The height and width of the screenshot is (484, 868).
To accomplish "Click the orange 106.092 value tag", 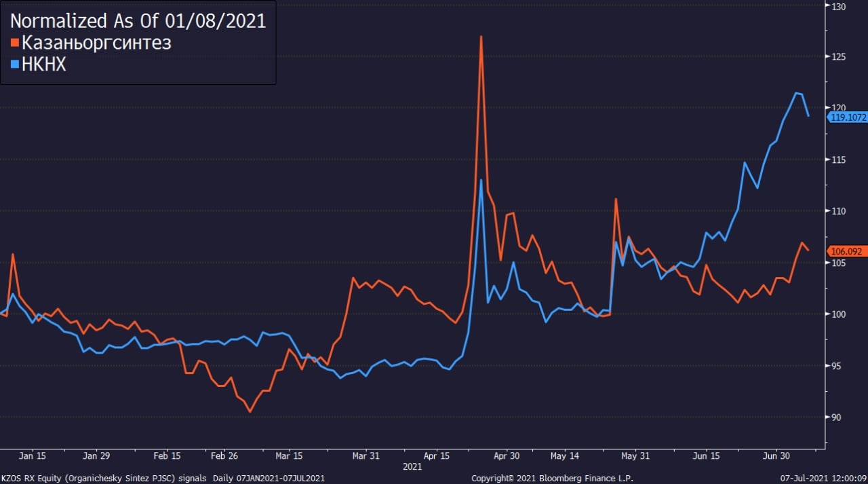I will click(x=846, y=251).
